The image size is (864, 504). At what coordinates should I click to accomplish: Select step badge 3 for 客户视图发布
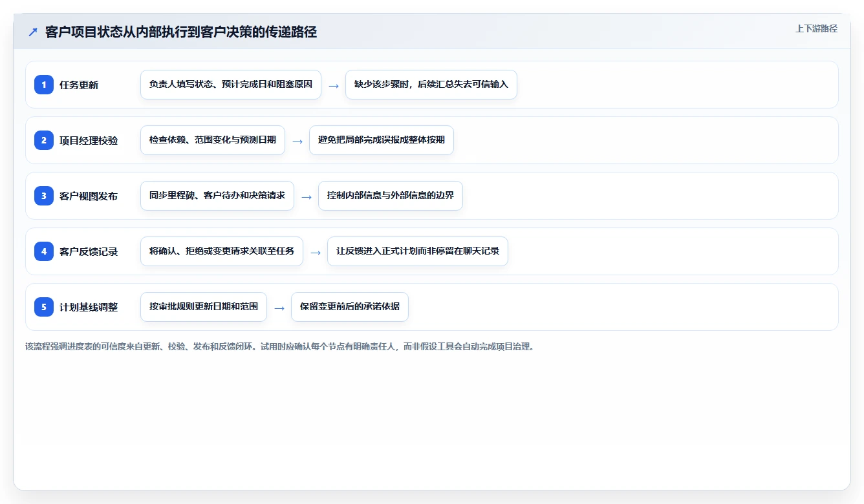click(44, 195)
